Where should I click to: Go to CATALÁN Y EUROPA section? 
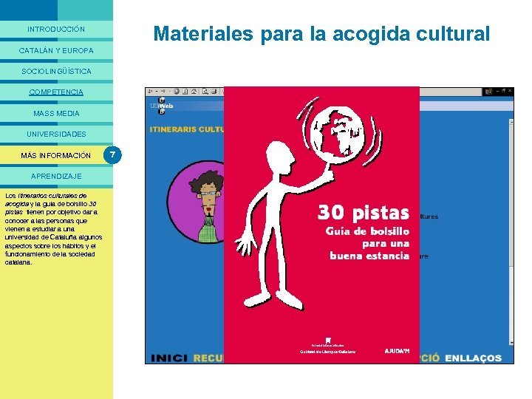(x=56, y=50)
